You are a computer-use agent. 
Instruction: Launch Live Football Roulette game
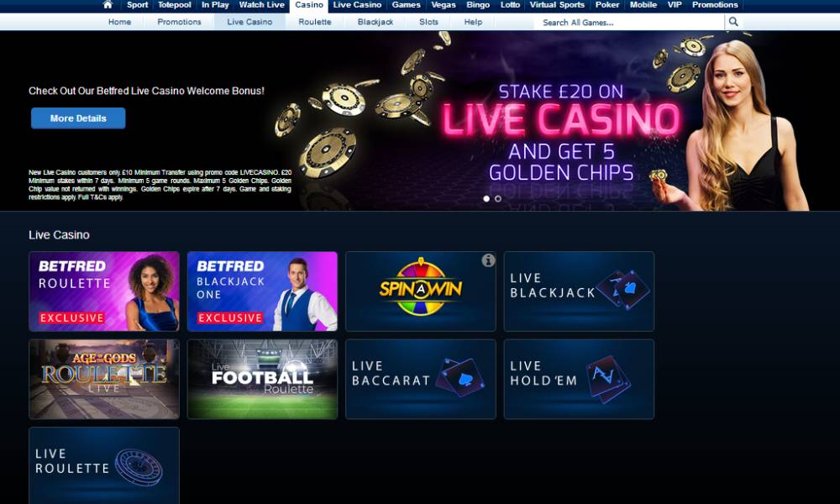tap(262, 379)
